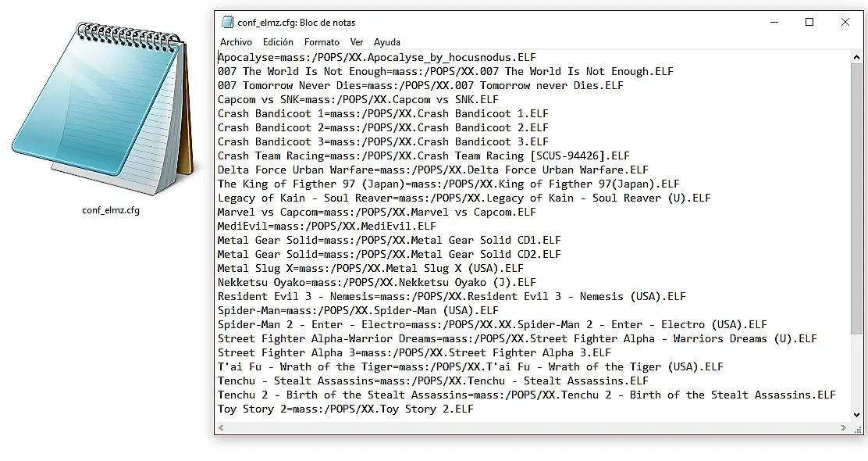Screen dimensions: 868x461
Task: Click the Metal Gear Solid CD1 line
Action: [390, 241]
